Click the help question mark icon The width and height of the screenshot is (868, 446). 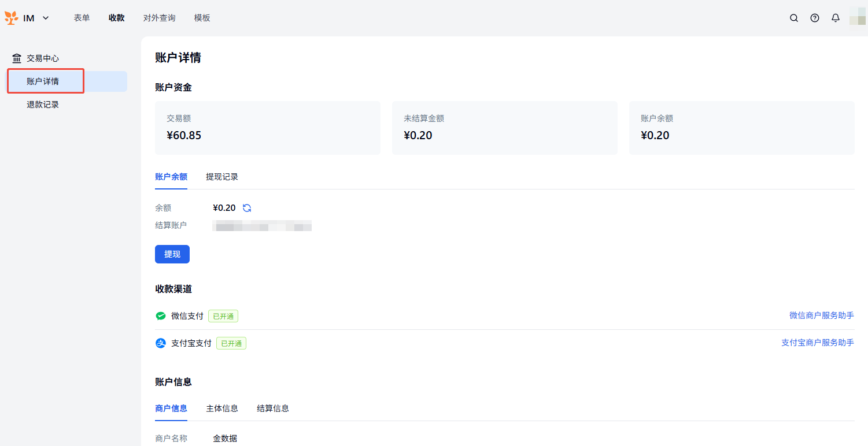point(815,18)
